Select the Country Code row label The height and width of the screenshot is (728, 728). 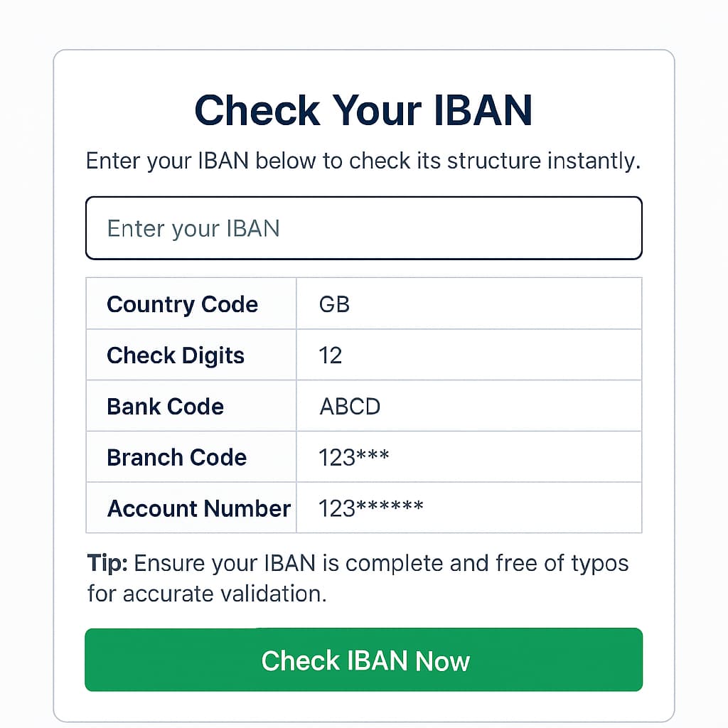click(182, 304)
